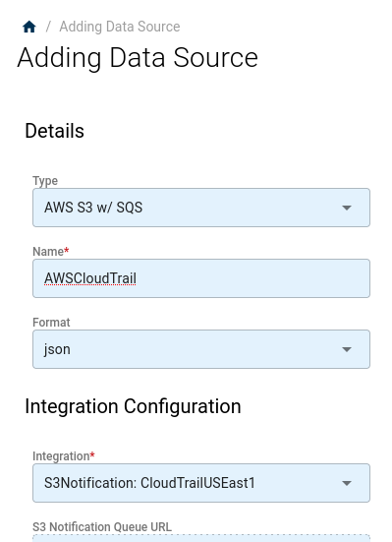This screenshot has width=392, height=542.
Task: Go to home via breadcrumb house icon
Action: pyautogui.click(x=29, y=27)
